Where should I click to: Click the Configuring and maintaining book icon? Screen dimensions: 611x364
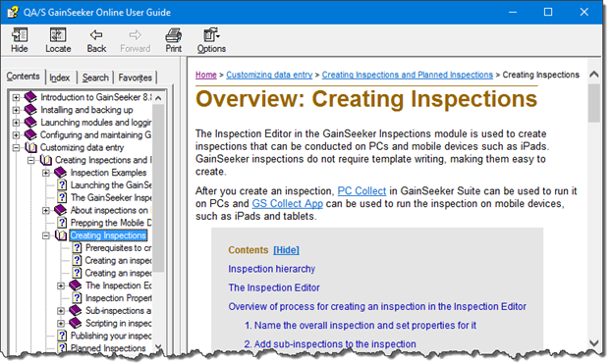(30, 134)
